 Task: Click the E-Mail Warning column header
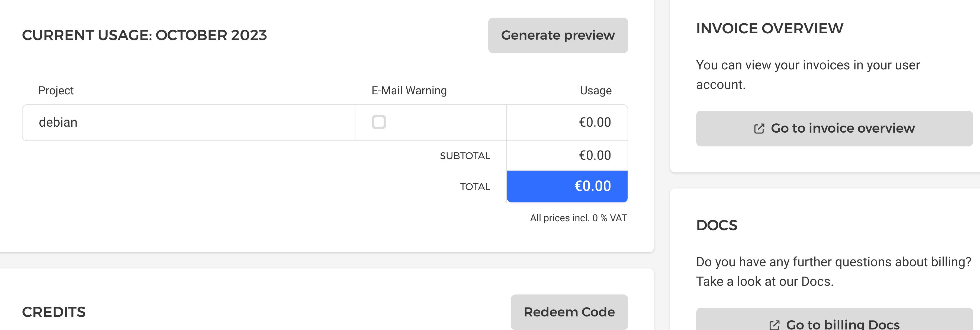[409, 91]
